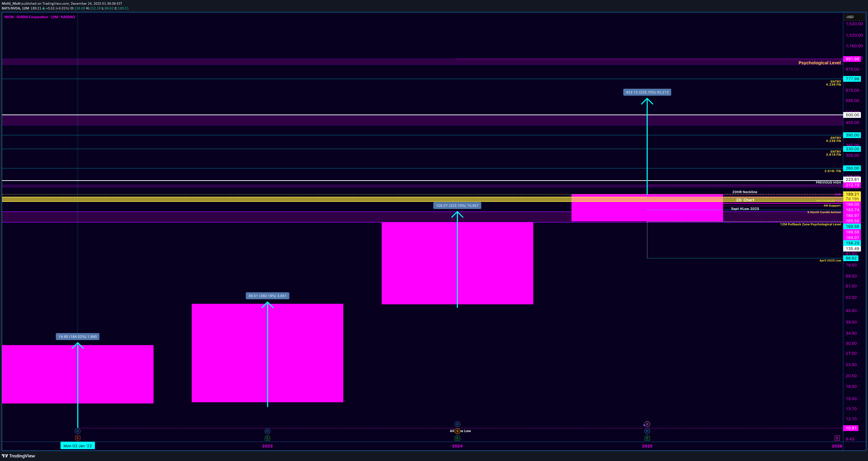This screenshot has height=461, width=868.
Task: Click the Mon 03 Jan '22 date label
Action: 77,446
